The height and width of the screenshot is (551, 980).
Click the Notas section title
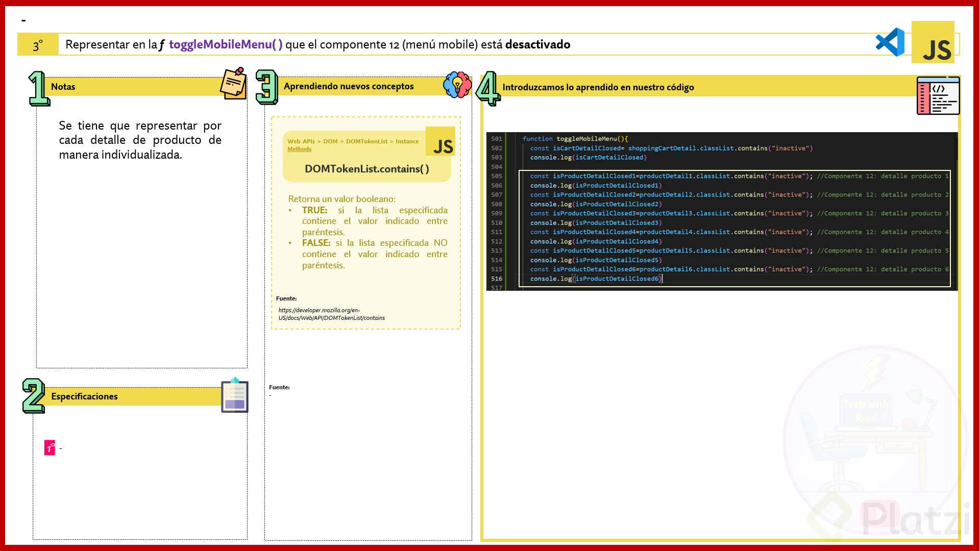(63, 87)
